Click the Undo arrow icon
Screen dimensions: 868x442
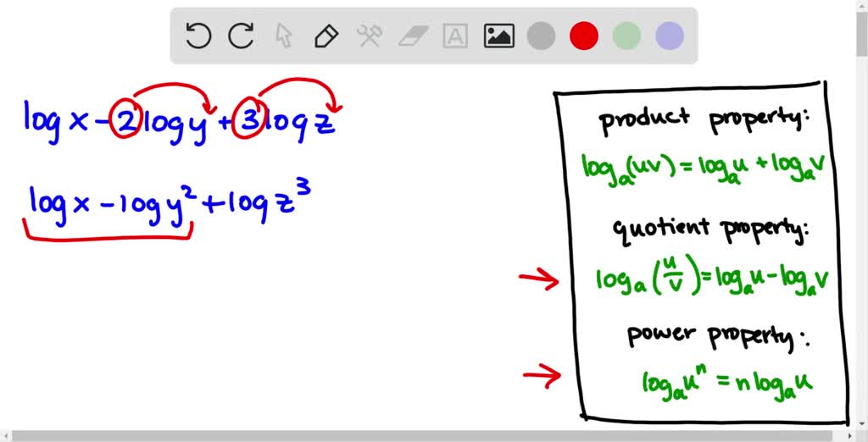tap(198, 36)
